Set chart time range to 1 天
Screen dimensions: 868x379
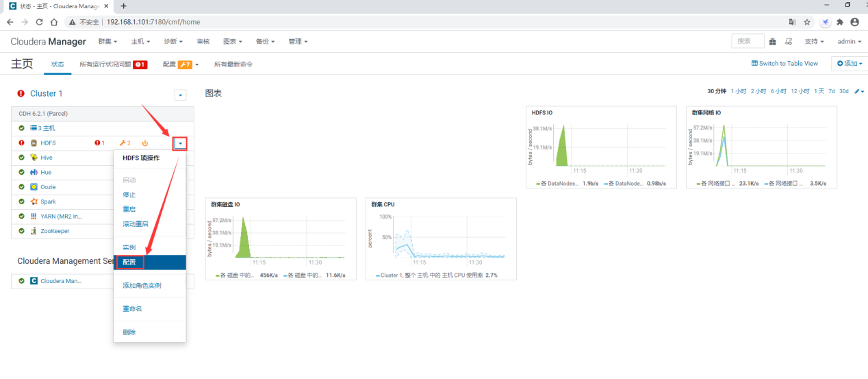point(818,91)
